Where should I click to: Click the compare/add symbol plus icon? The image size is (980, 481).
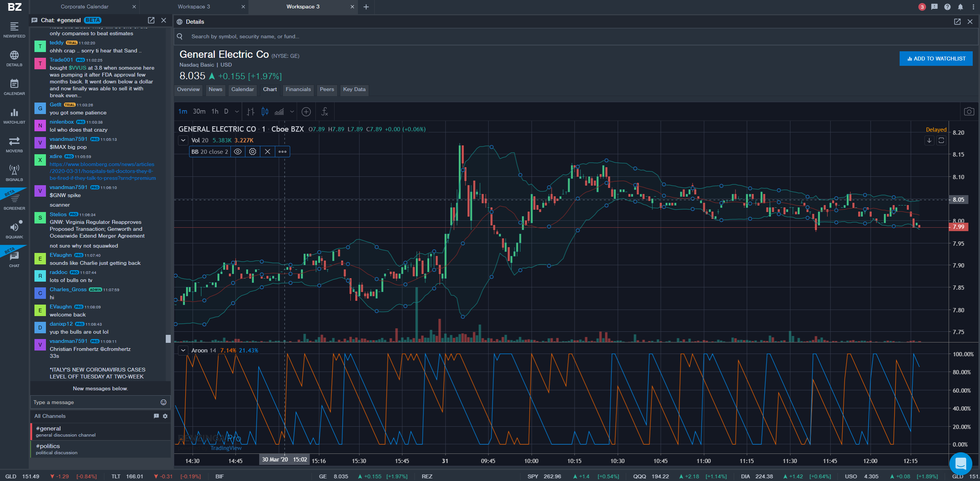[306, 112]
